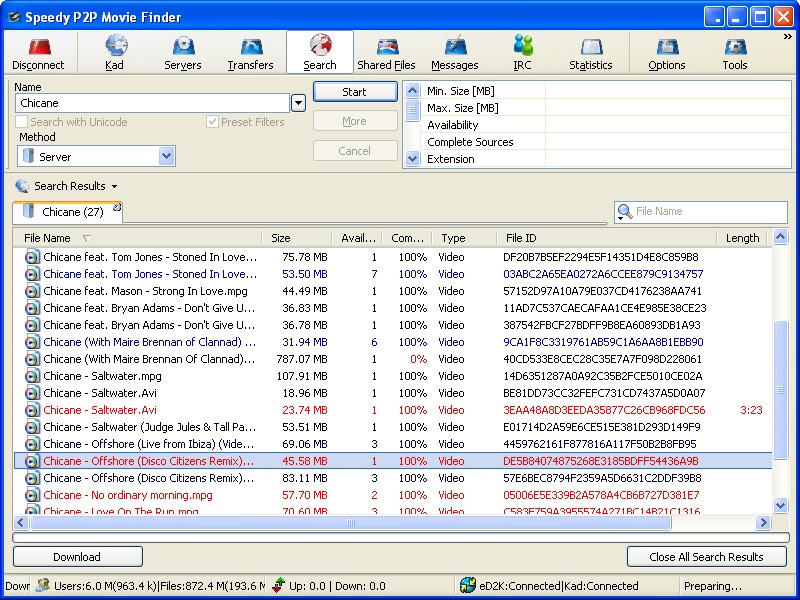Click the Disconnect toolbar icon
Screen dimensions: 800x600
click(x=39, y=47)
